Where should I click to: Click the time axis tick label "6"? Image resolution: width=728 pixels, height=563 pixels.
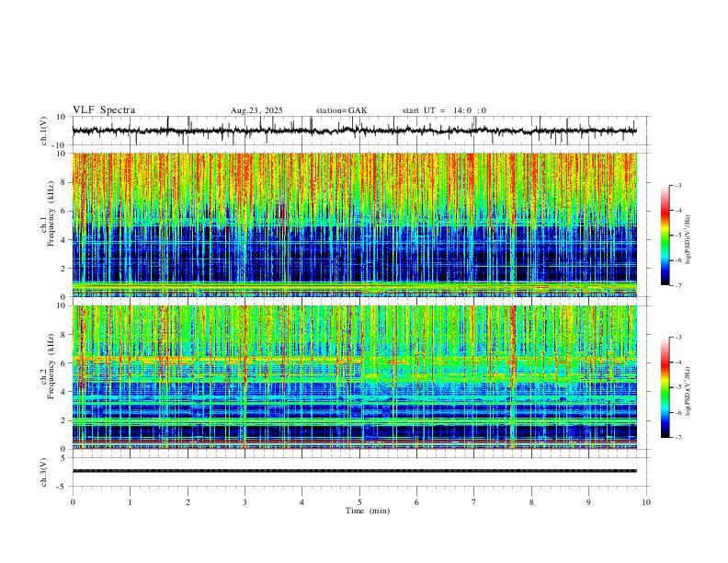(x=416, y=502)
